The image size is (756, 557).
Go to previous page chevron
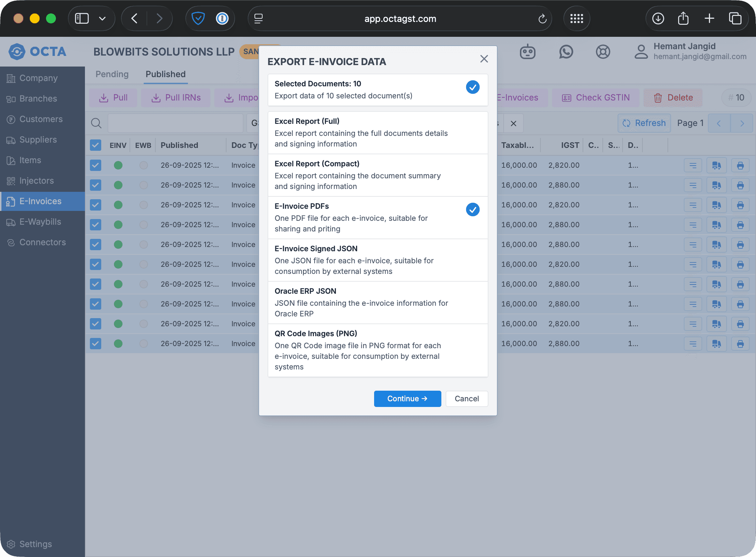(719, 123)
